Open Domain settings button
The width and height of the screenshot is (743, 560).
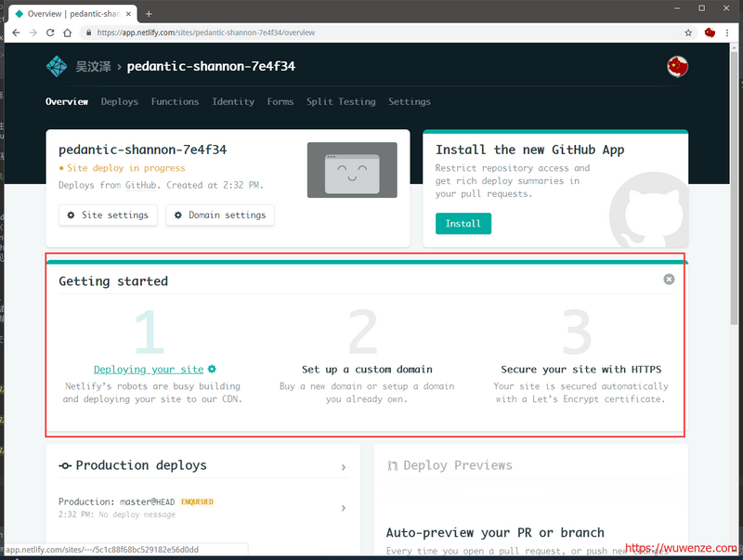[x=220, y=215]
